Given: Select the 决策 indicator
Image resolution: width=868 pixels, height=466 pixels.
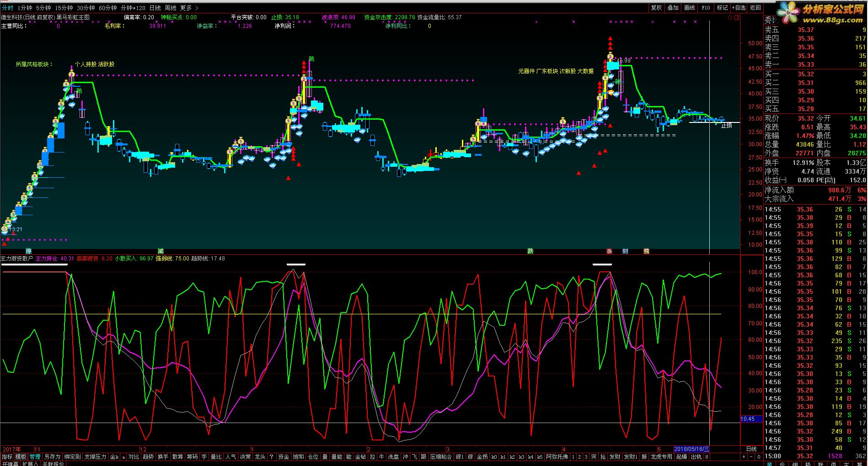Looking at the screenshot, I should pyautogui.click(x=245, y=457).
